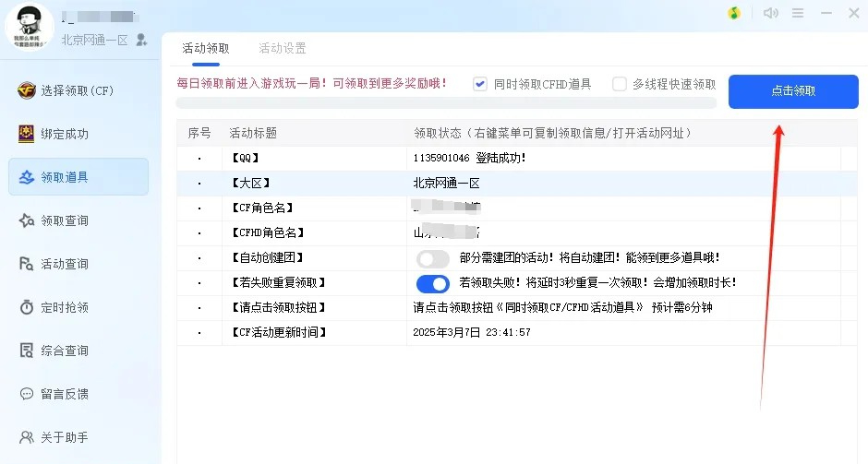Switch to the 活动领取 tab
The image size is (868, 464).
206,49
